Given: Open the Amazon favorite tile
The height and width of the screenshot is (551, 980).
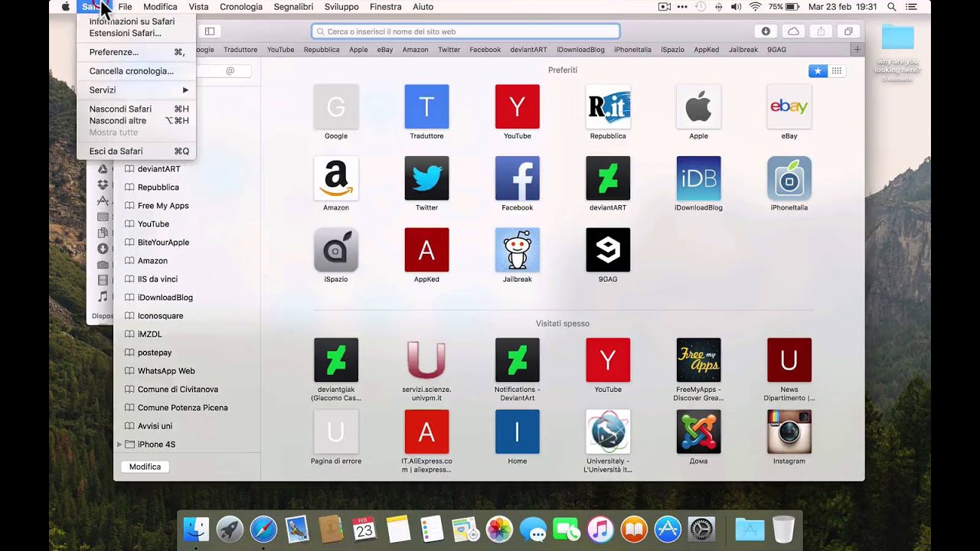Looking at the screenshot, I should coord(336,178).
